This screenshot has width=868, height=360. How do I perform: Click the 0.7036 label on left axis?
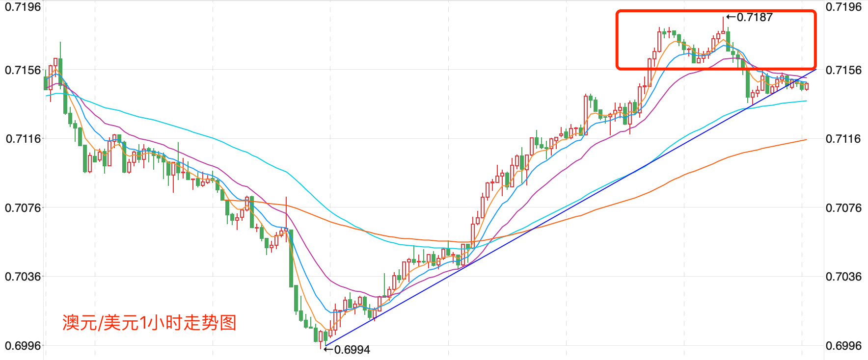coord(23,277)
